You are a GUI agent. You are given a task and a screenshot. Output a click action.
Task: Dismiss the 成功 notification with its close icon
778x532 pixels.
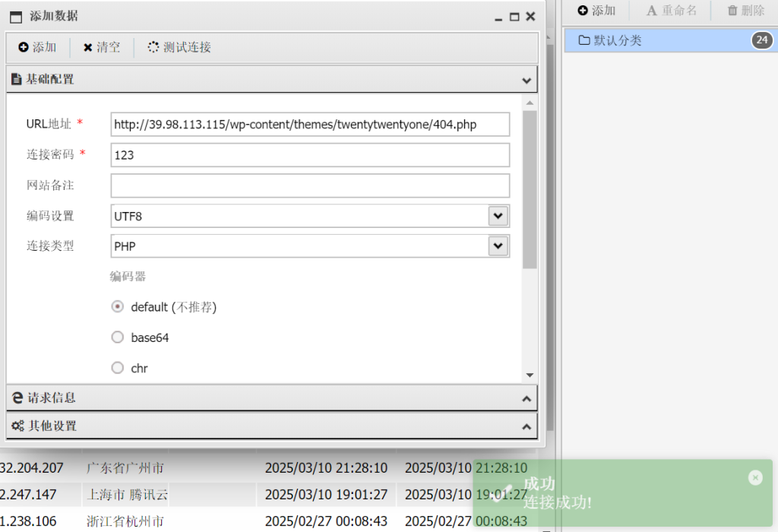(x=754, y=477)
